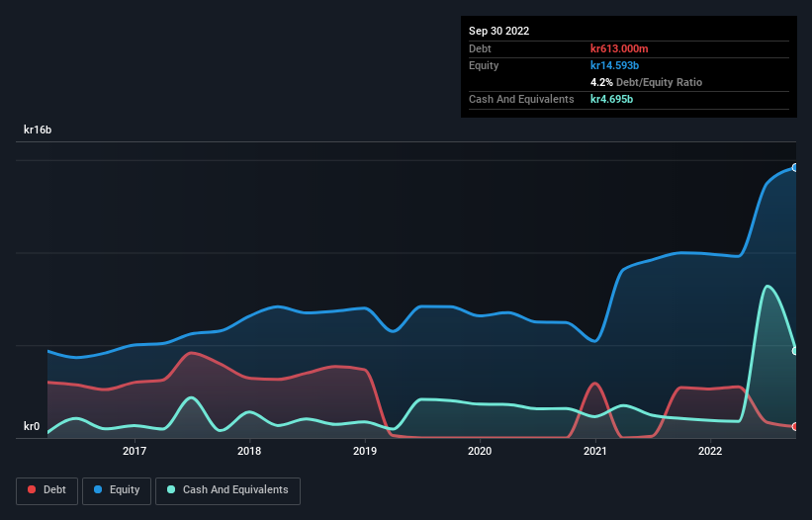Screen dimensions: 812x520
Task: Click the 2020 axis label
Action: click(x=480, y=451)
